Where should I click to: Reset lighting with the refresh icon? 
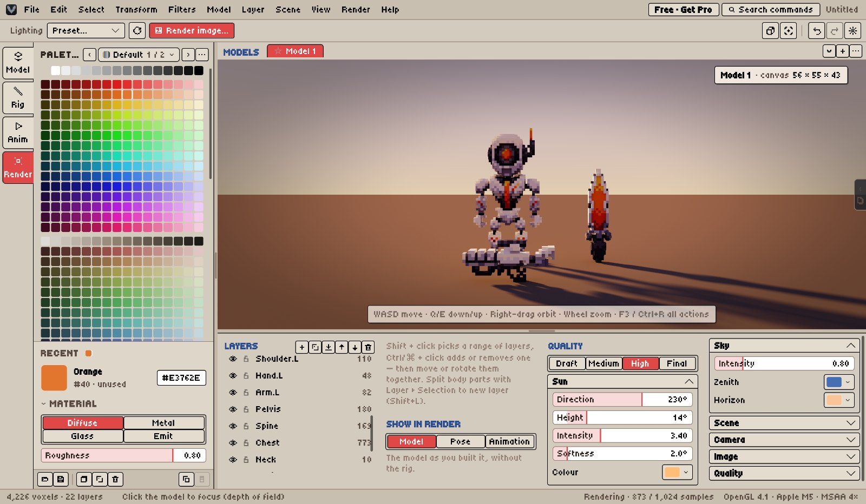[x=137, y=31]
